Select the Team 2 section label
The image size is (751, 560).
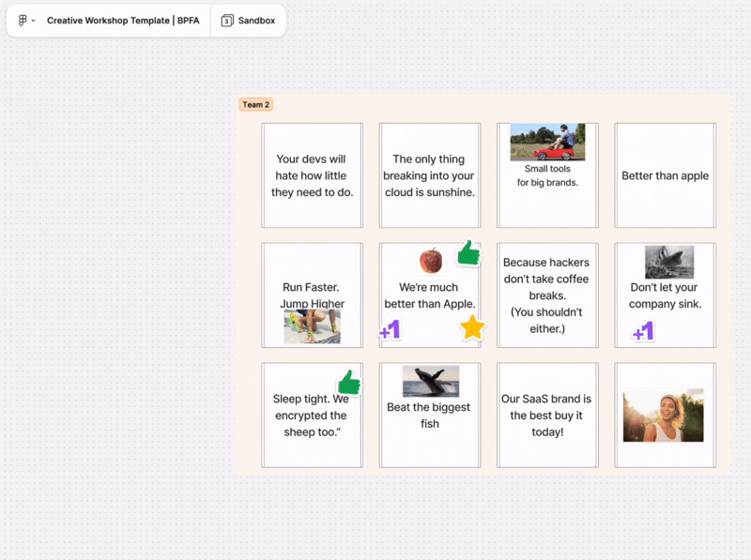pyautogui.click(x=255, y=104)
